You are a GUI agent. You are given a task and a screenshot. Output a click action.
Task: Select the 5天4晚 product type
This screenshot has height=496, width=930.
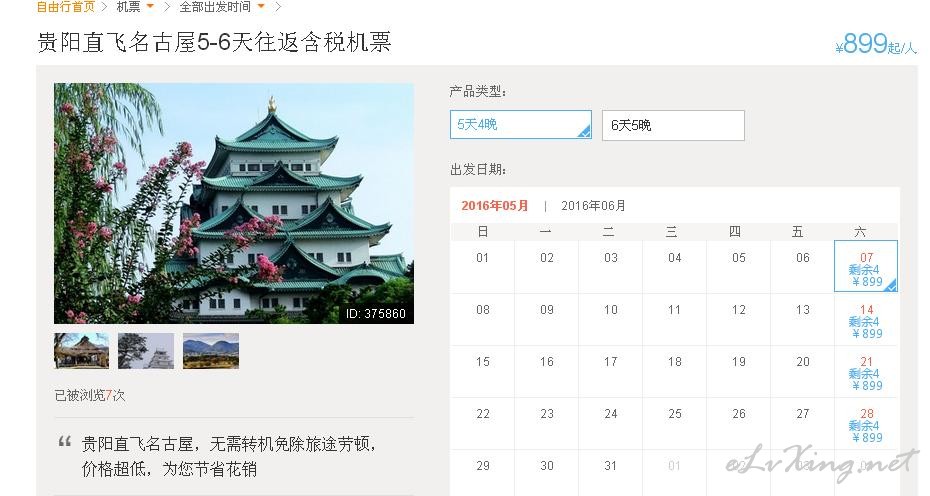pyautogui.click(x=521, y=125)
